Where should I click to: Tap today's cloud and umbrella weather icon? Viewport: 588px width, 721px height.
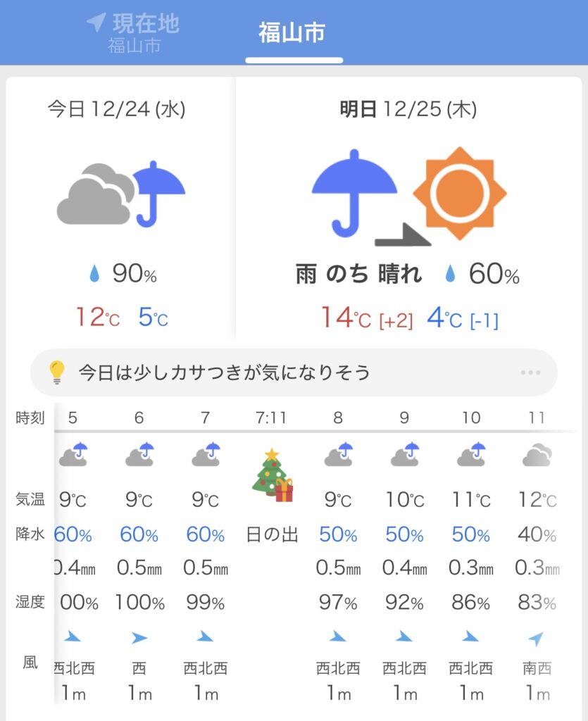pos(120,194)
